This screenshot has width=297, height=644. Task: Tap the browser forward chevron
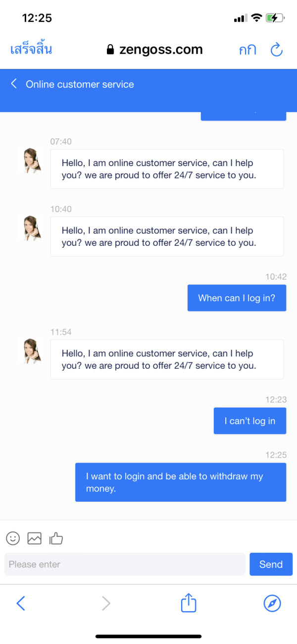click(x=106, y=603)
